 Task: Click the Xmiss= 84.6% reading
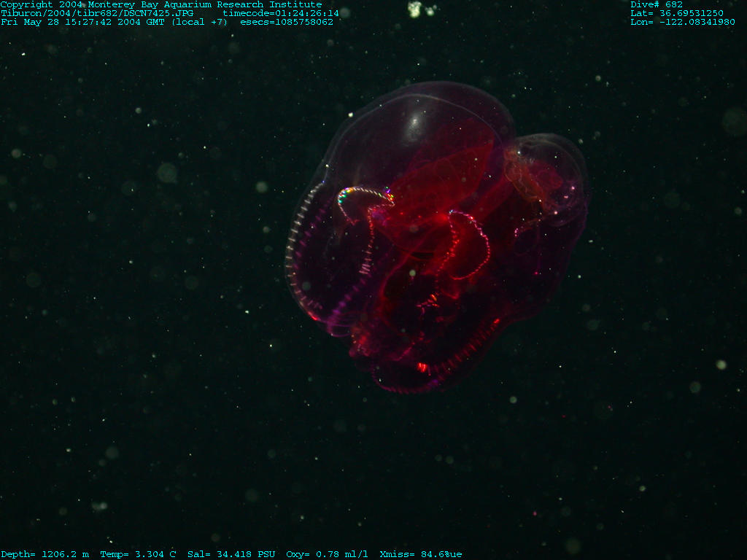pos(420,554)
